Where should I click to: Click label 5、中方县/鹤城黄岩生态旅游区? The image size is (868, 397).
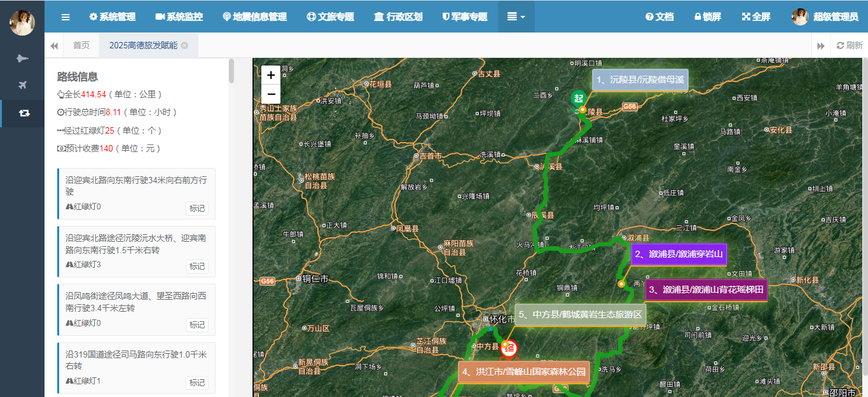point(580,314)
